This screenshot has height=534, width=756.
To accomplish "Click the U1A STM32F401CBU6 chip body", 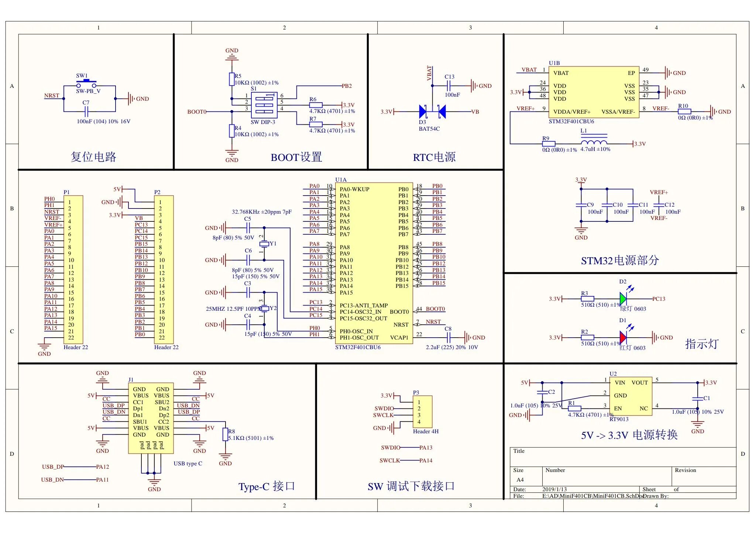I will click(x=374, y=263).
